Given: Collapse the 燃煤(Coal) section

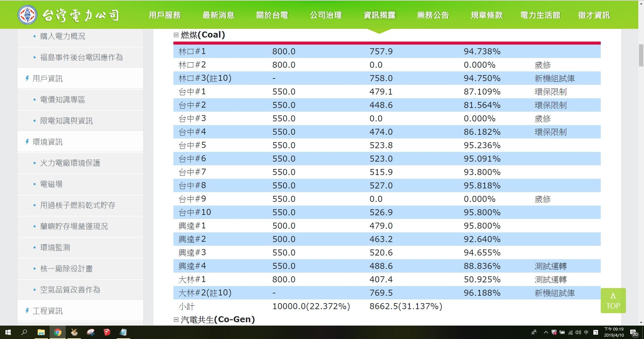Looking at the screenshot, I should click(176, 35).
